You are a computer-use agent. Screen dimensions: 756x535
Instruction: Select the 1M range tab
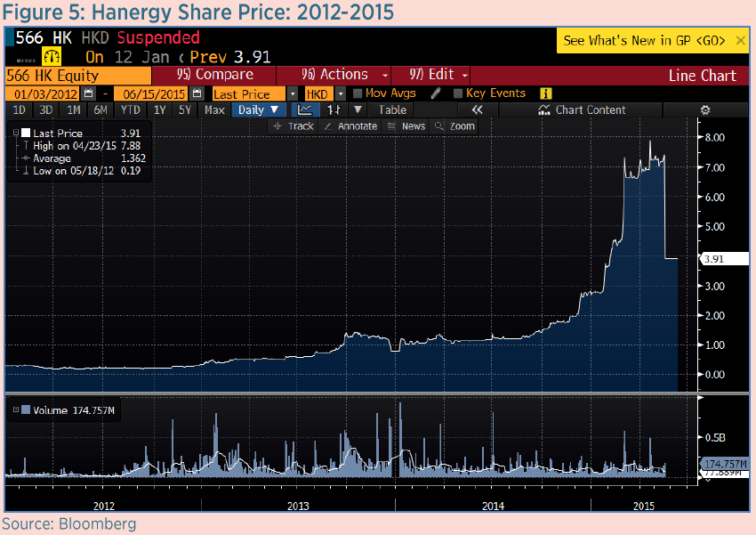coord(73,110)
